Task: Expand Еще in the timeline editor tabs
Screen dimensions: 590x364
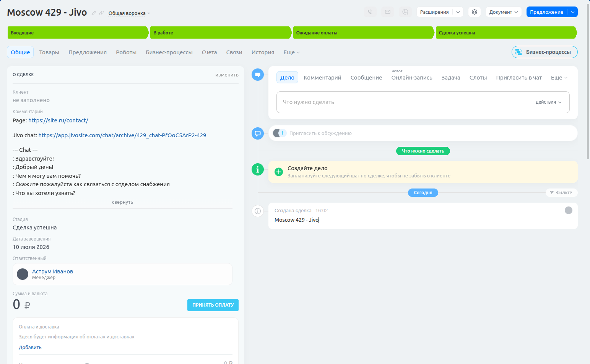Action: click(x=559, y=78)
